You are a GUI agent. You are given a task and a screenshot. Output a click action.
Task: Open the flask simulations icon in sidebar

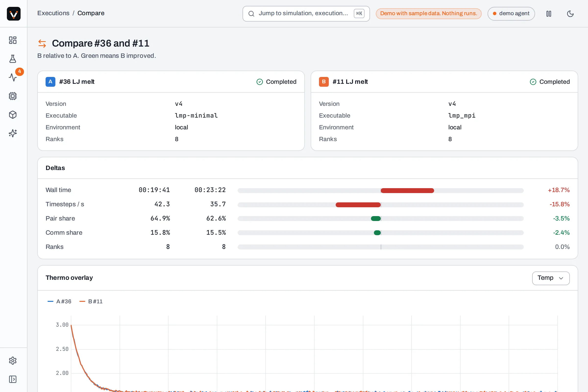pos(13,59)
